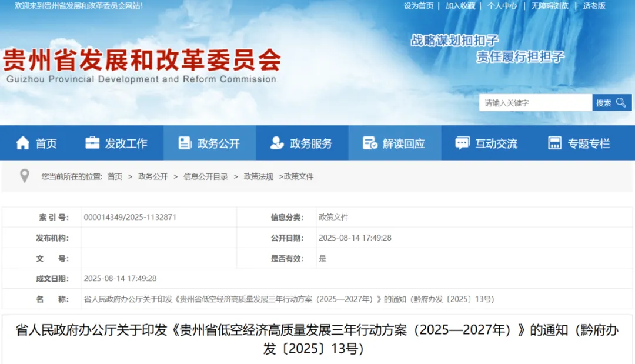Click the calendar icon beside 专题专栏
This screenshot has height=364, width=635.
pyautogui.click(x=554, y=143)
